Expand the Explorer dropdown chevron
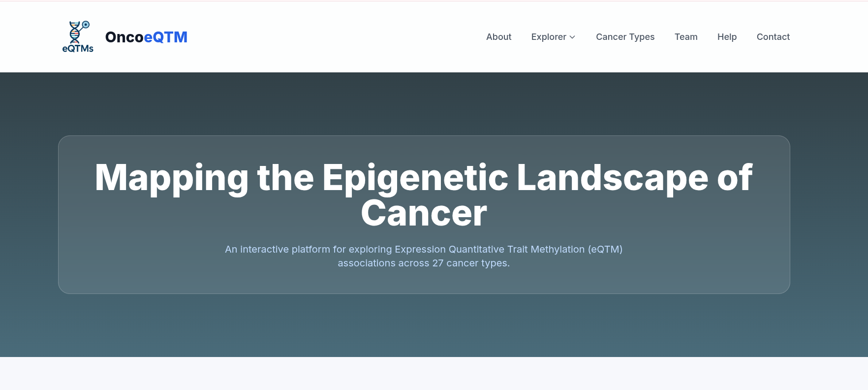 tap(572, 37)
